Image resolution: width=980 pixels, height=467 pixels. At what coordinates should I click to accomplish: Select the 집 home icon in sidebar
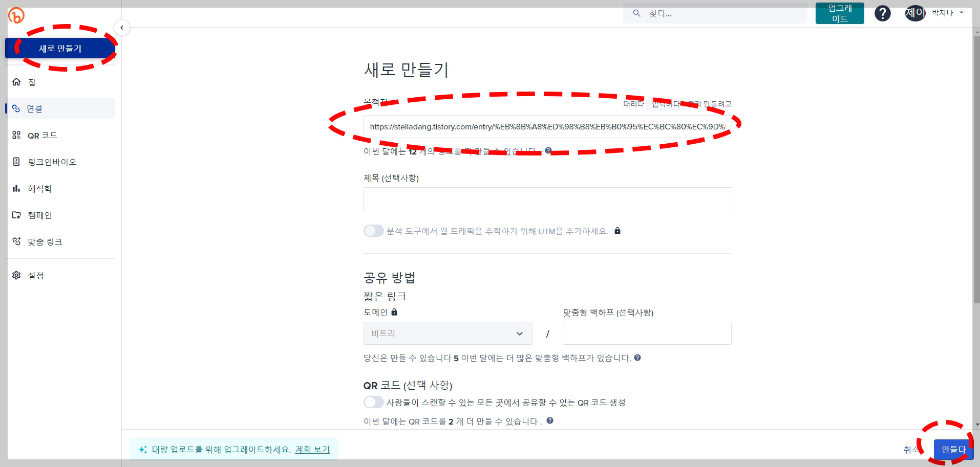coord(16,82)
